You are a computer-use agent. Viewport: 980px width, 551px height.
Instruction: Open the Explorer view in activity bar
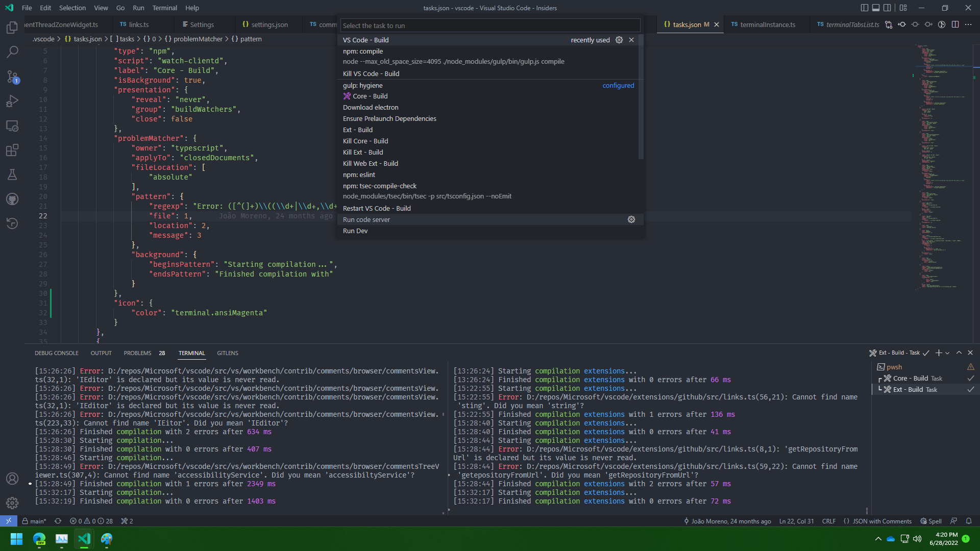pos(12,28)
